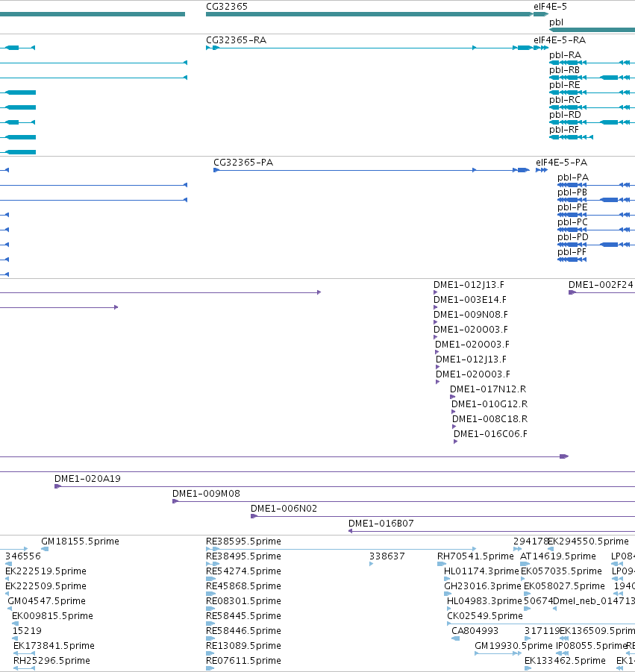Open the RE13089.5prime EST label
The height and width of the screenshot is (672, 635).
tap(243, 646)
